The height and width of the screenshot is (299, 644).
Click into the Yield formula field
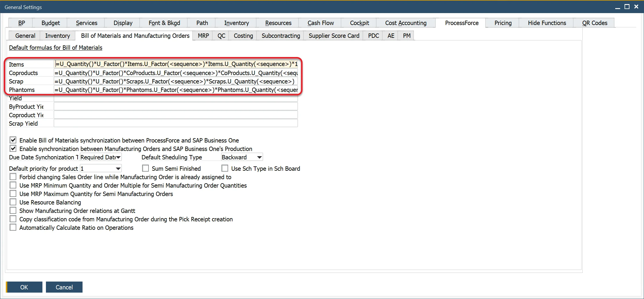coord(176,98)
